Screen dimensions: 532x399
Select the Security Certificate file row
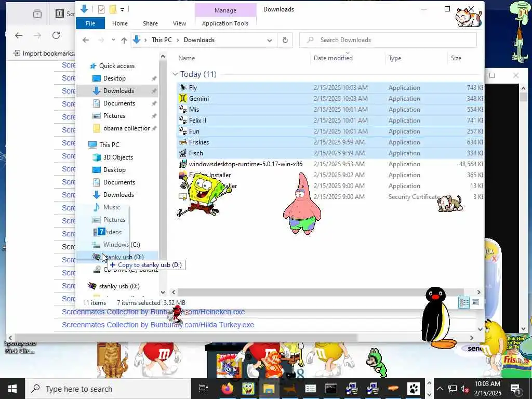(330, 197)
